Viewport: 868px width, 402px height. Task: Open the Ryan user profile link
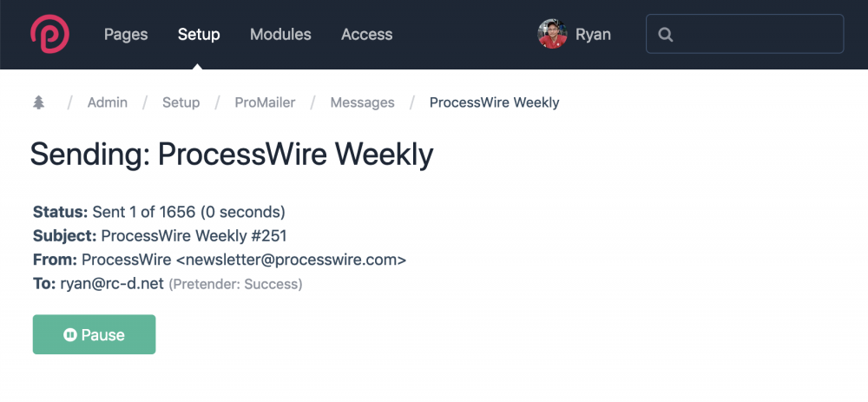click(x=593, y=35)
